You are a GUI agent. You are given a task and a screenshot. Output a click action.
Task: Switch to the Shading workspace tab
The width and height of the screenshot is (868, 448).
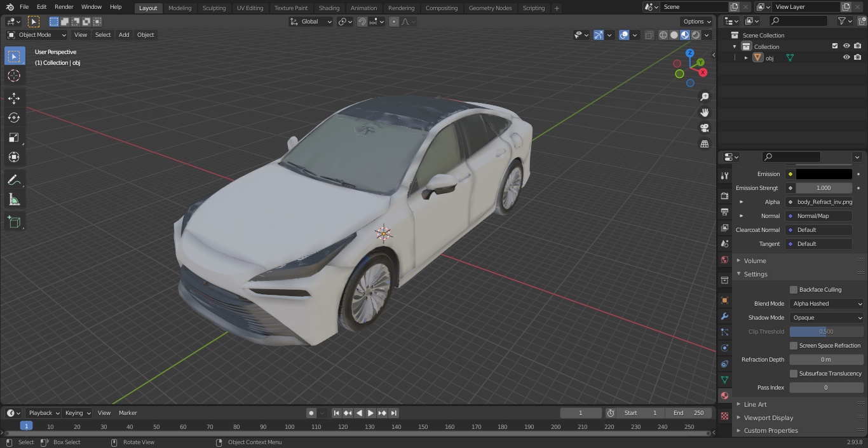click(x=329, y=8)
